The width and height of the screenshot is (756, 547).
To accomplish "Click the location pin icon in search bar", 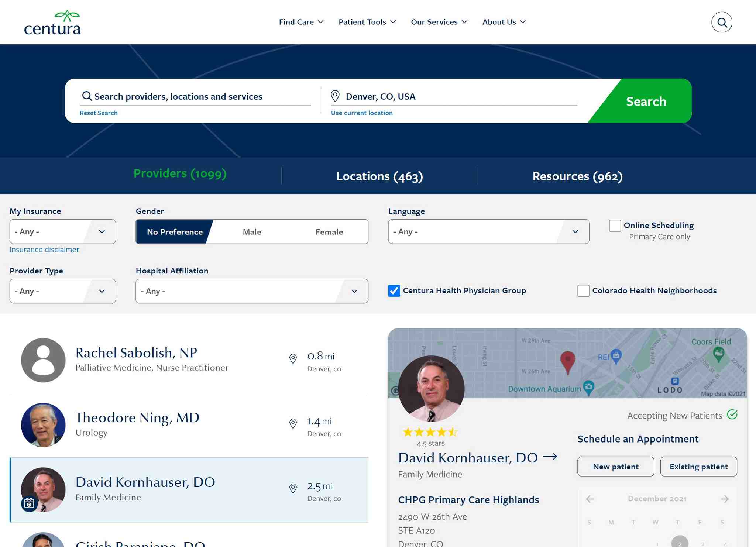I will pos(335,96).
